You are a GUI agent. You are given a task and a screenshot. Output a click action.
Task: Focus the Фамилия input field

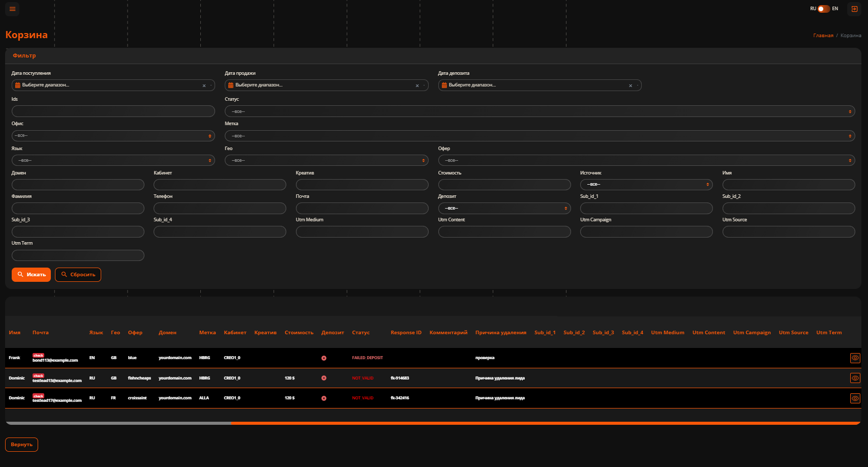pyautogui.click(x=78, y=208)
